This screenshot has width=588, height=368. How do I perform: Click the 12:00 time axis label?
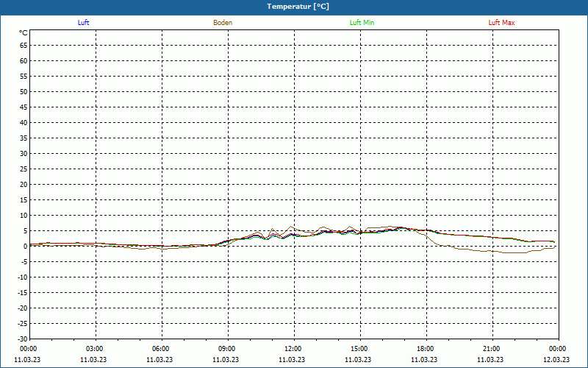[x=293, y=349]
